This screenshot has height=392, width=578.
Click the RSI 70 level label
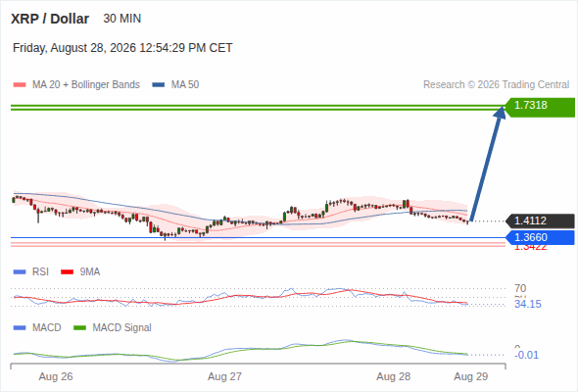[520, 288]
